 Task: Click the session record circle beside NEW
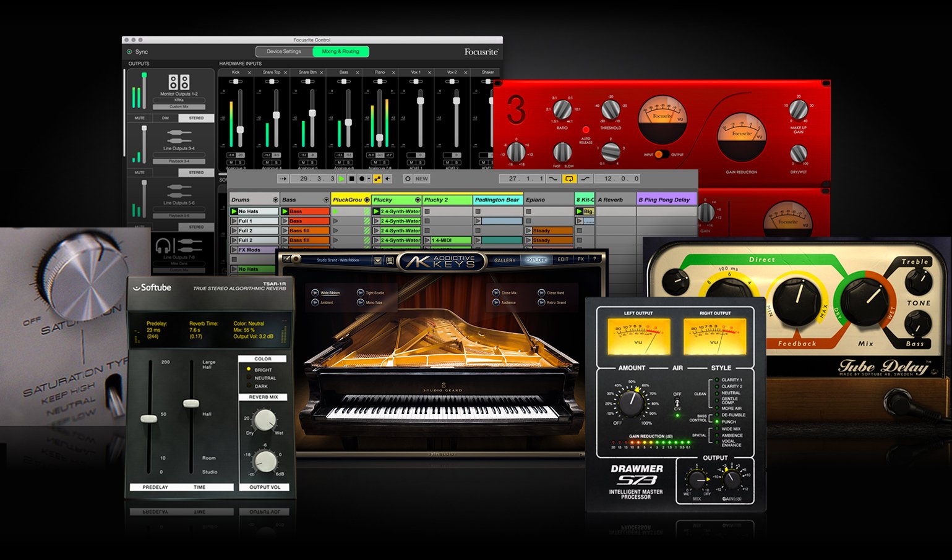point(408,179)
